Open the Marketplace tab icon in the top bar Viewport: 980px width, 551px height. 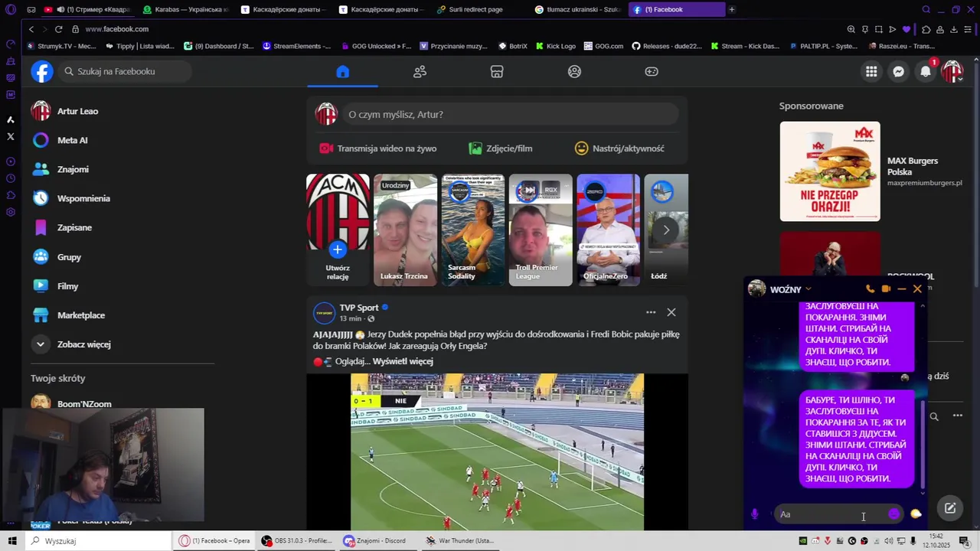[x=497, y=71]
